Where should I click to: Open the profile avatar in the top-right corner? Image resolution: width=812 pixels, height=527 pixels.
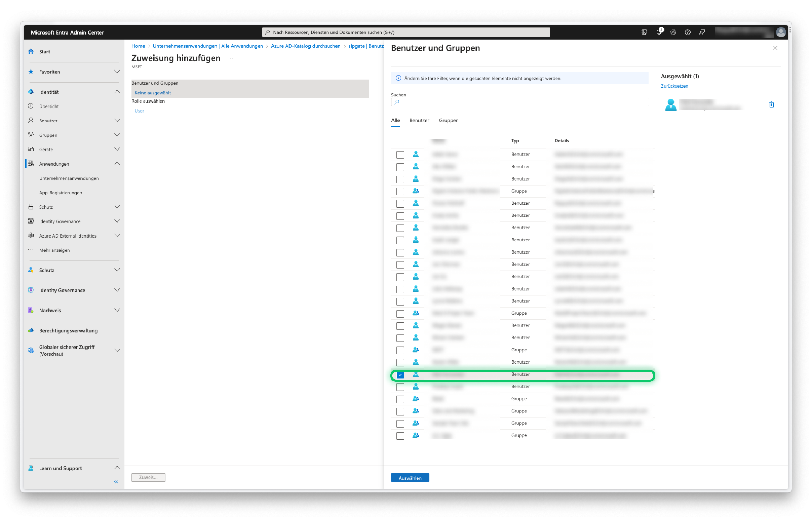(781, 32)
